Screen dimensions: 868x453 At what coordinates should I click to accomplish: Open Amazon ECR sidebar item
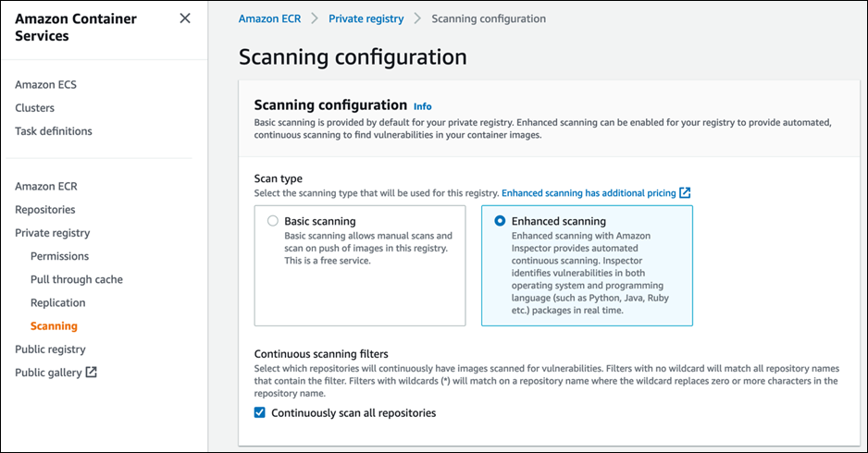(x=46, y=187)
